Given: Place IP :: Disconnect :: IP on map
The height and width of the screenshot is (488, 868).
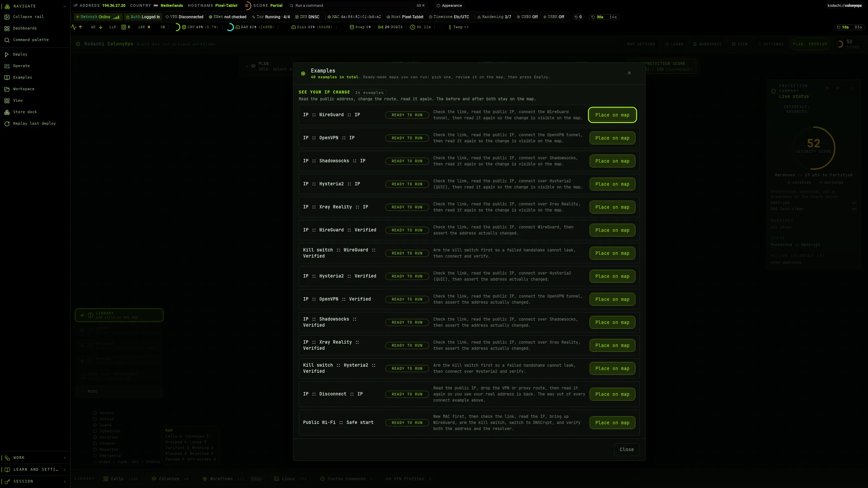Looking at the screenshot, I should (x=612, y=394).
